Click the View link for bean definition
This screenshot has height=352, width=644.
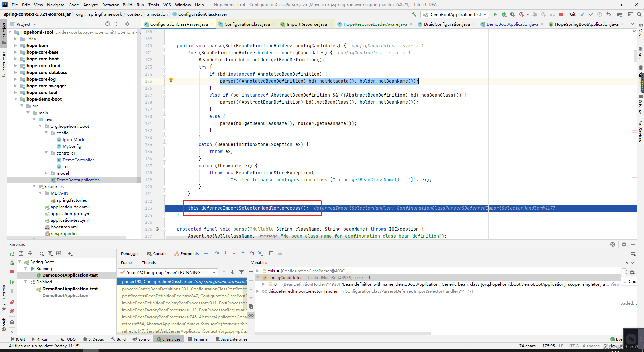(615, 284)
